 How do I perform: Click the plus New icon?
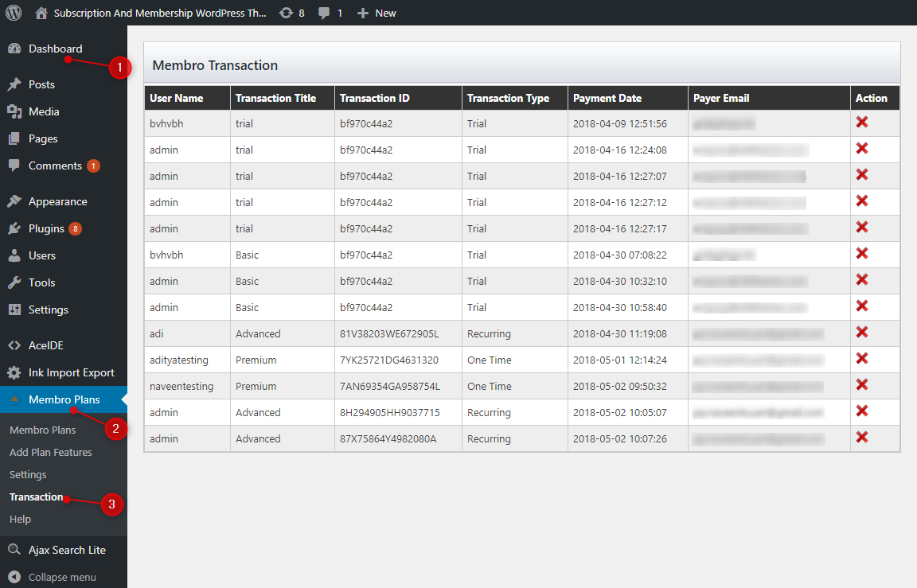(363, 13)
